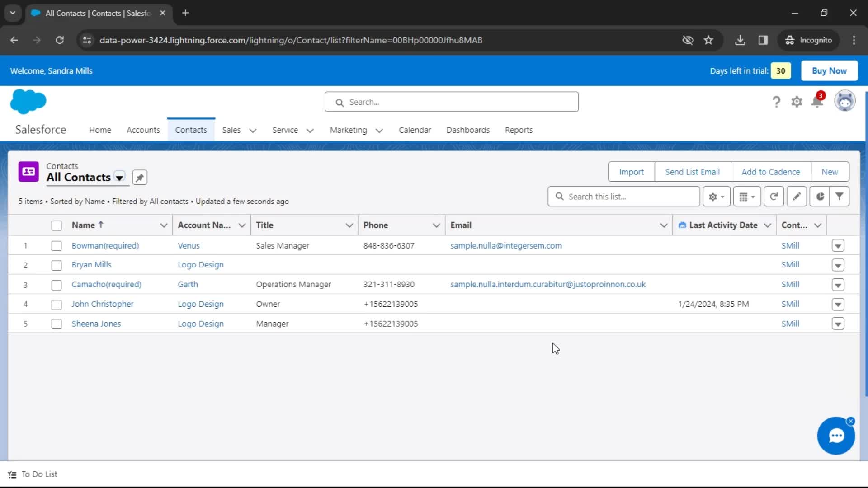Show row actions for John Christopher

click(838, 305)
